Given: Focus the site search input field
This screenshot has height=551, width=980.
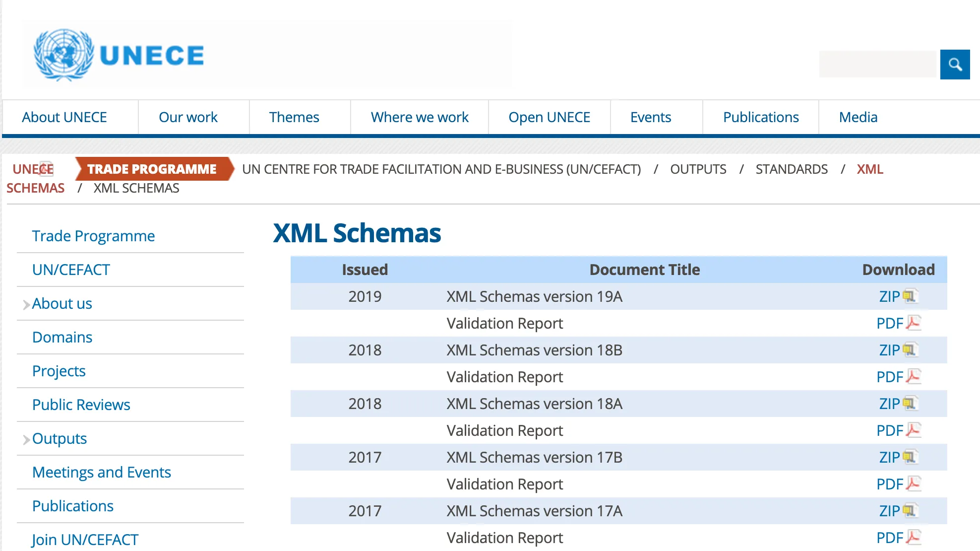Looking at the screenshot, I should [877, 65].
